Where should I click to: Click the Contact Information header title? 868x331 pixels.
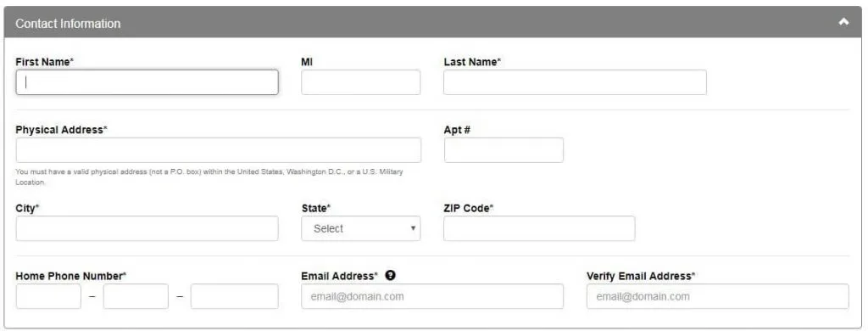(68, 23)
